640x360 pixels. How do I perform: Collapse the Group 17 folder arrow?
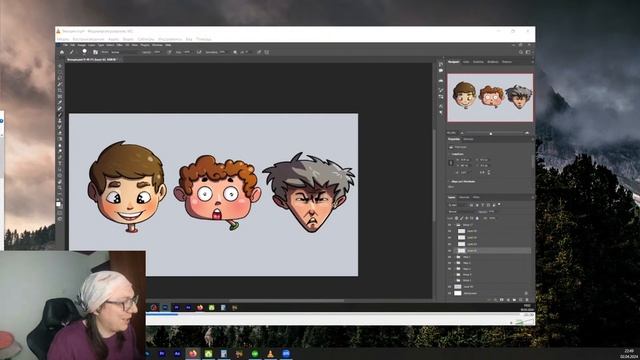coord(454,225)
